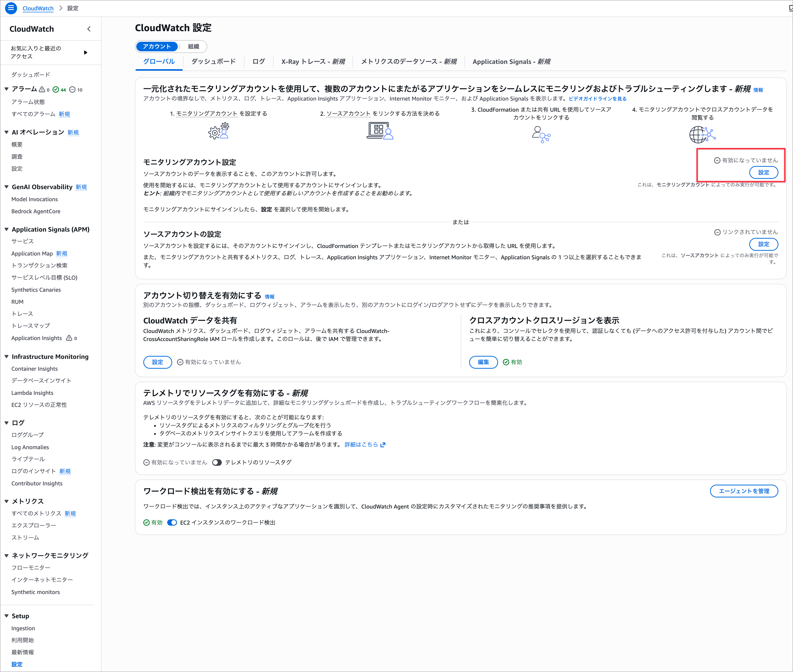This screenshot has height=672, width=793.
Task: Click the external link icon after 詳細はこちら
Action: click(x=383, y=445)
